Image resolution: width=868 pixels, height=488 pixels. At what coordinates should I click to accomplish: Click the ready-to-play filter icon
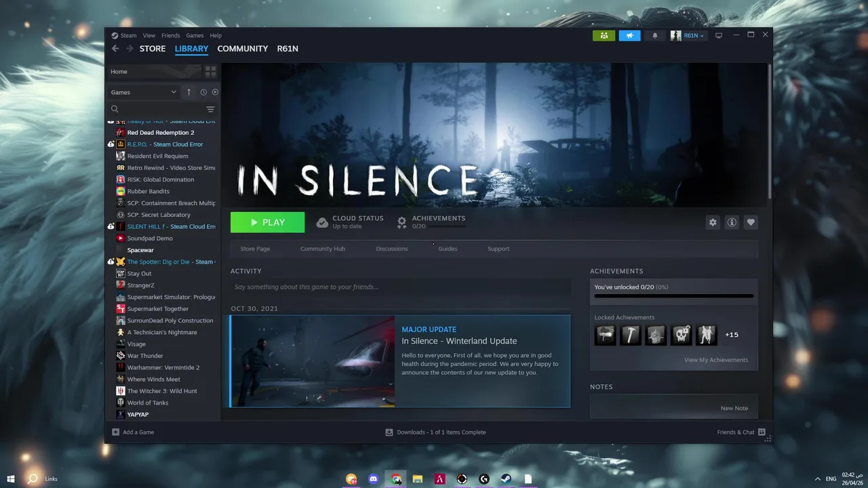(x=215, y=92)
